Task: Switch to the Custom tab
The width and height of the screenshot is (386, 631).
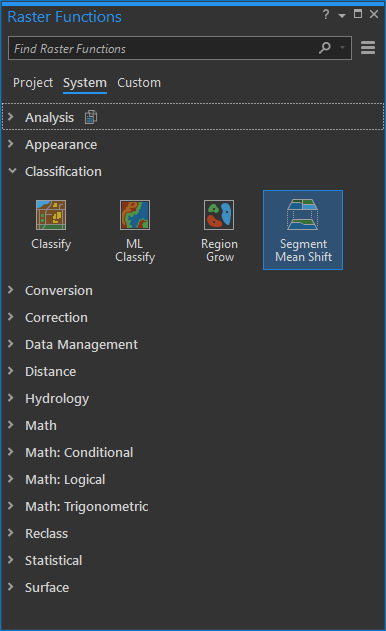Action: tap(139, 82)
